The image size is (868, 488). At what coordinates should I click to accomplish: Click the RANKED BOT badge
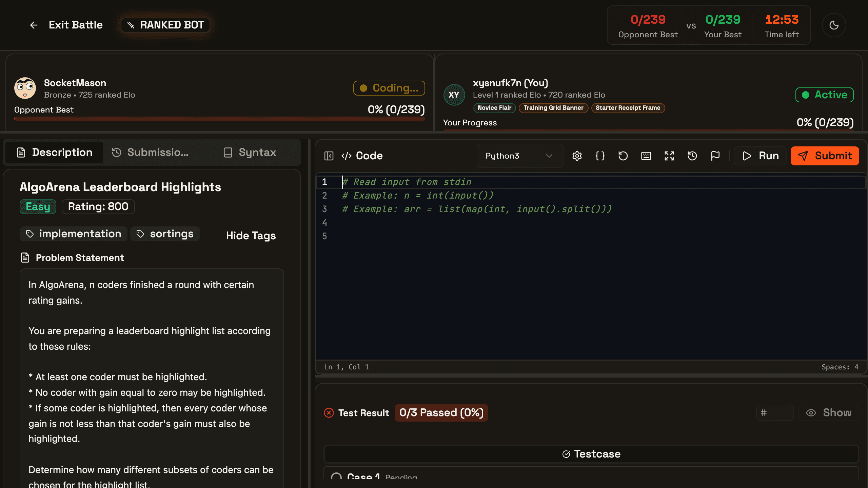165,25
